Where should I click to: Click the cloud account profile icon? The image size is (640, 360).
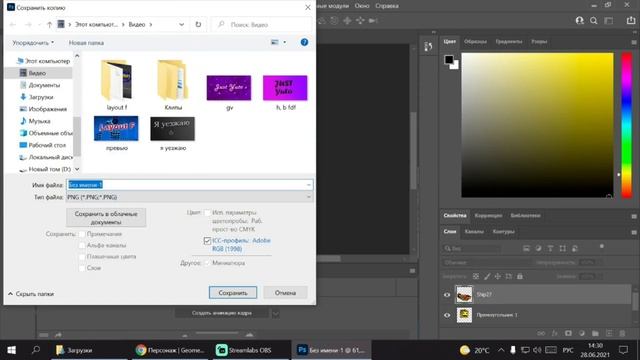coord(580,20)
